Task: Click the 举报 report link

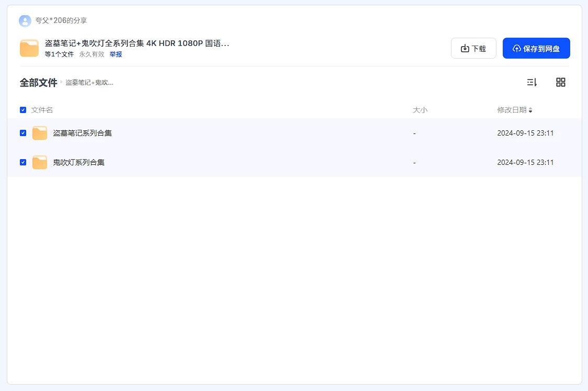Action: click(x=116, y=54)
